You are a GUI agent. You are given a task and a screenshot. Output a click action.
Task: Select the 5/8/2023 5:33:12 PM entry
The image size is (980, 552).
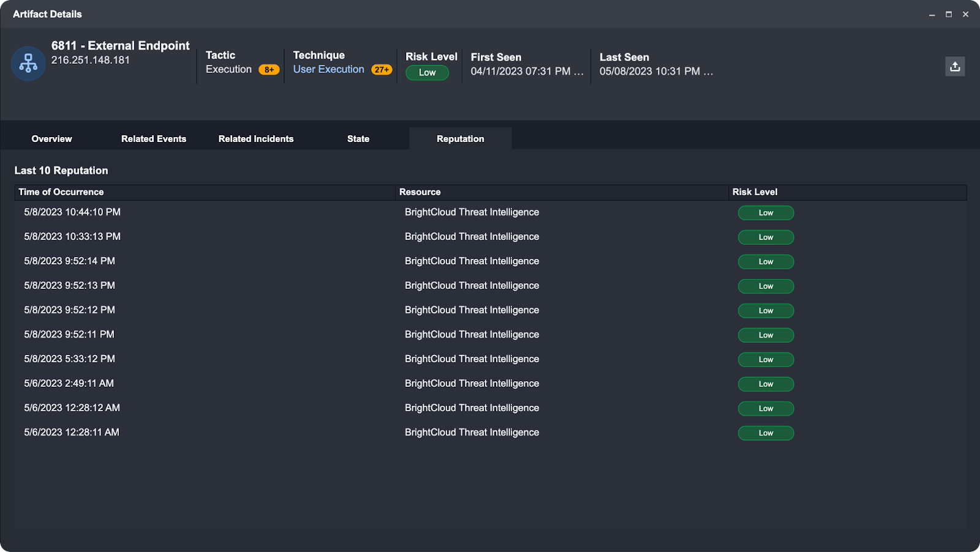(69, 359)
